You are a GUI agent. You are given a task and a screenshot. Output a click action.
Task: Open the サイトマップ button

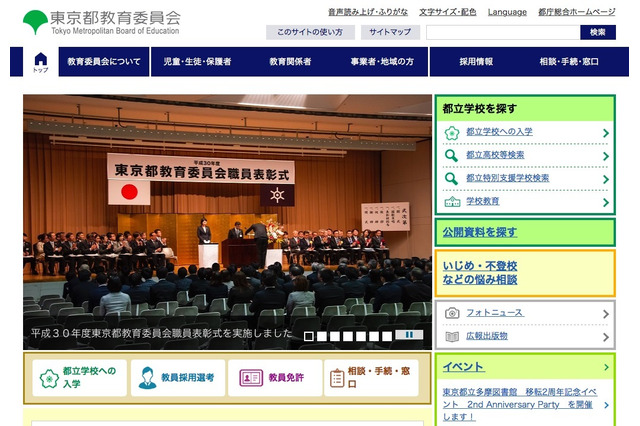(390, 32)
